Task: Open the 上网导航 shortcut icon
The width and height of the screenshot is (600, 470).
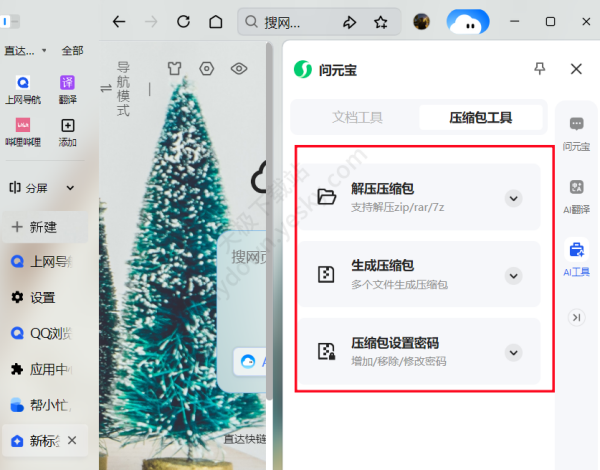Action: 23,84
